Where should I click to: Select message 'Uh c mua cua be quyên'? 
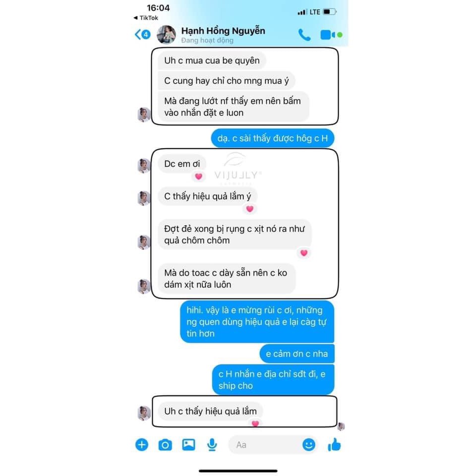(212, 60)
